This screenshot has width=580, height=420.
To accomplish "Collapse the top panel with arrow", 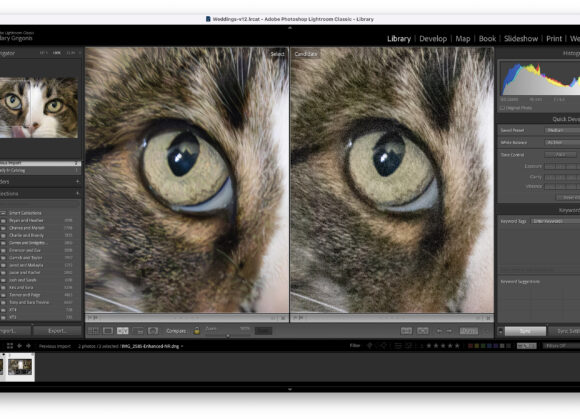I will click(290, 28).
